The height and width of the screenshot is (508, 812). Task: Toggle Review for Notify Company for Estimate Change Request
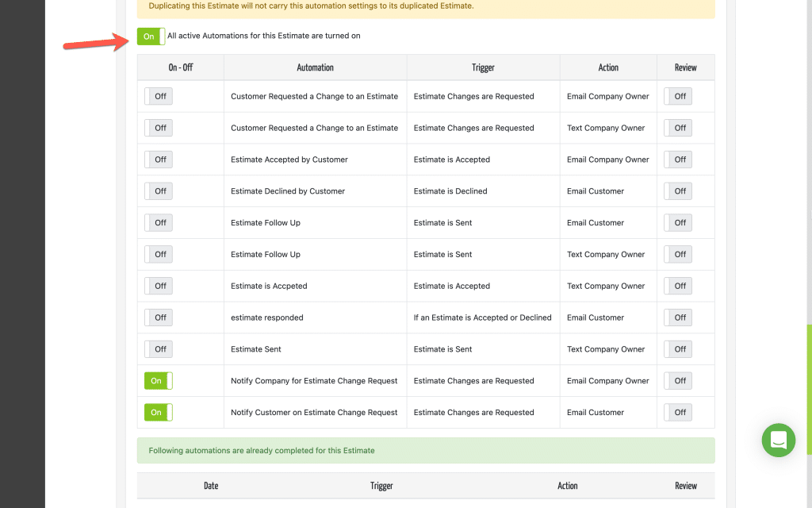(678, 381)
